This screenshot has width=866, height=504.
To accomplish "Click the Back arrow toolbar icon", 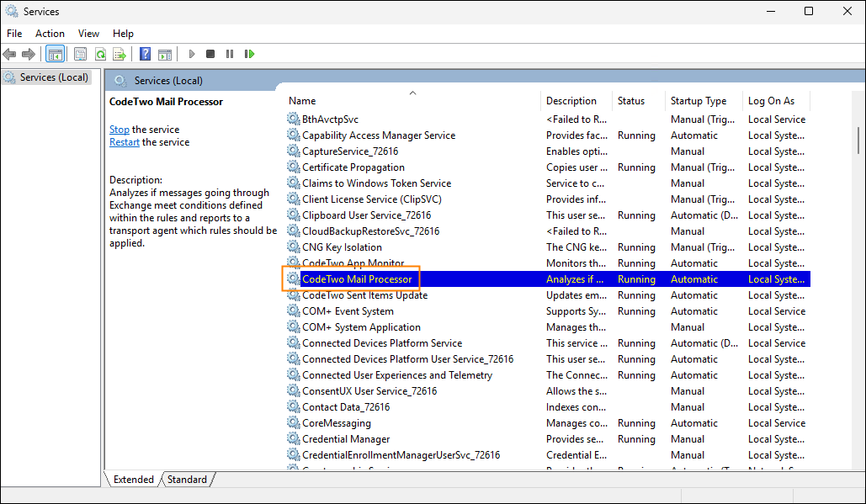I will (10, 54).
